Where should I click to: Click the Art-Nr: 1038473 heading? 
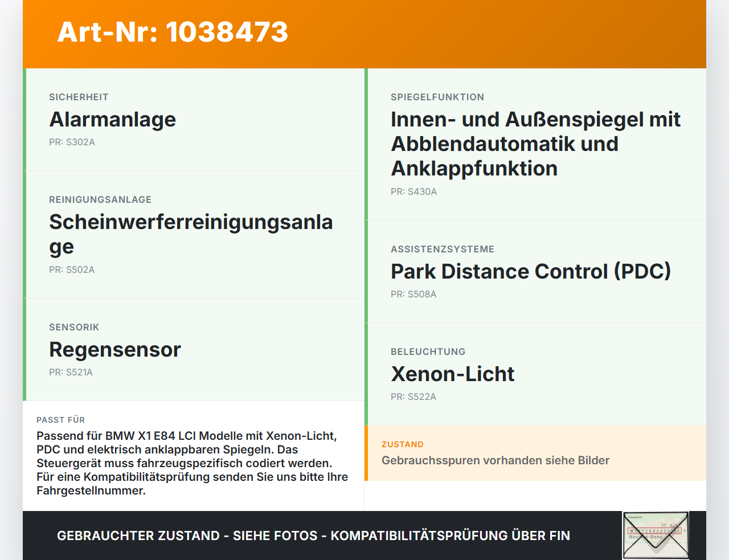(x=173, y=32)
